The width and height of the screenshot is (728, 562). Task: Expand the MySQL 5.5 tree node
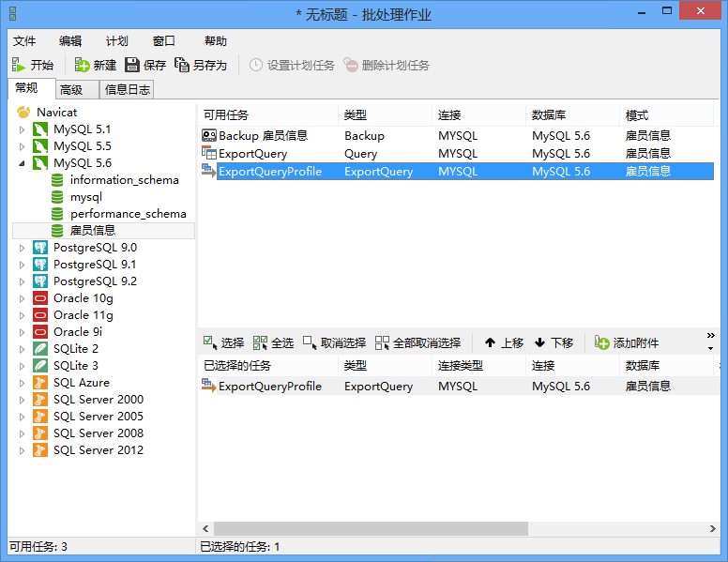[22, 146]
